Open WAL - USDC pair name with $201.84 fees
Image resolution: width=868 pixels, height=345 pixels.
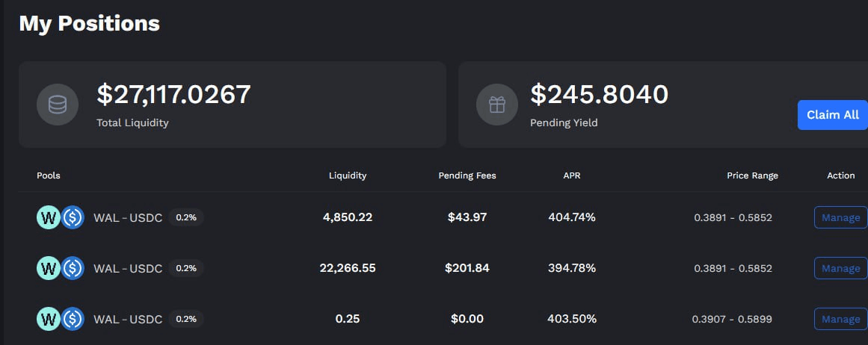tap(128, 268)
